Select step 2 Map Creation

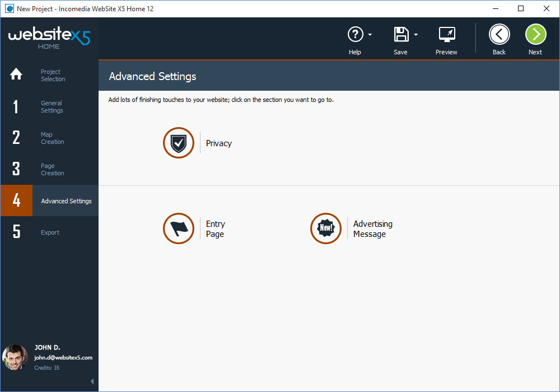coord(49,138)
